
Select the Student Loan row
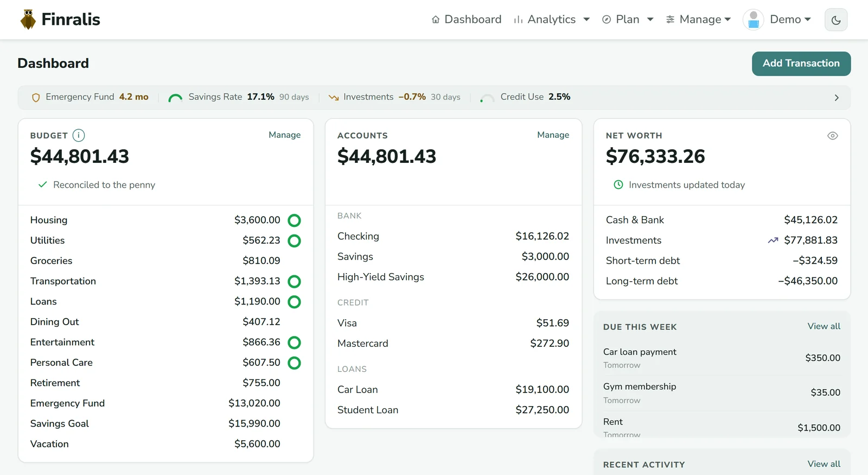pyautogui.click(x=454, y=410)
